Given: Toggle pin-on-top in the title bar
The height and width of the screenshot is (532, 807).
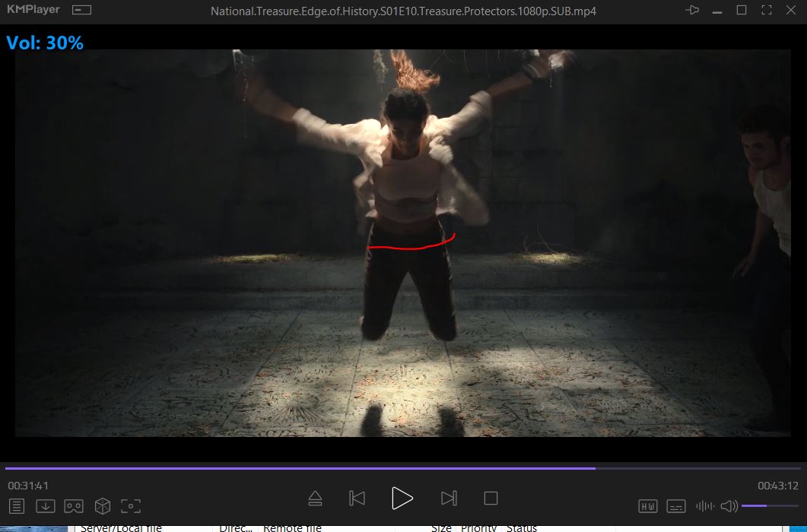Looking at the screenshot, I should tap(692, 10).
